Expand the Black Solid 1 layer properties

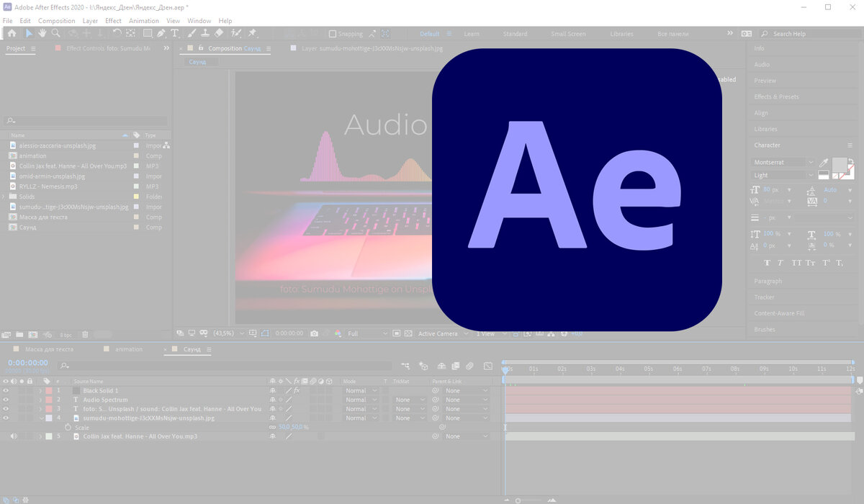[x=40, y=390]
